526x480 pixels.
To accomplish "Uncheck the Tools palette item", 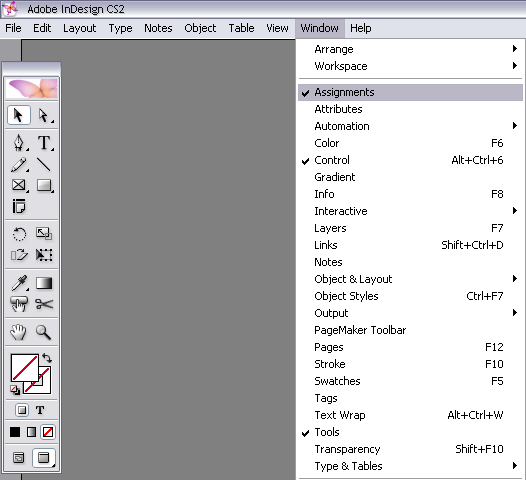I will pos(410,432).
